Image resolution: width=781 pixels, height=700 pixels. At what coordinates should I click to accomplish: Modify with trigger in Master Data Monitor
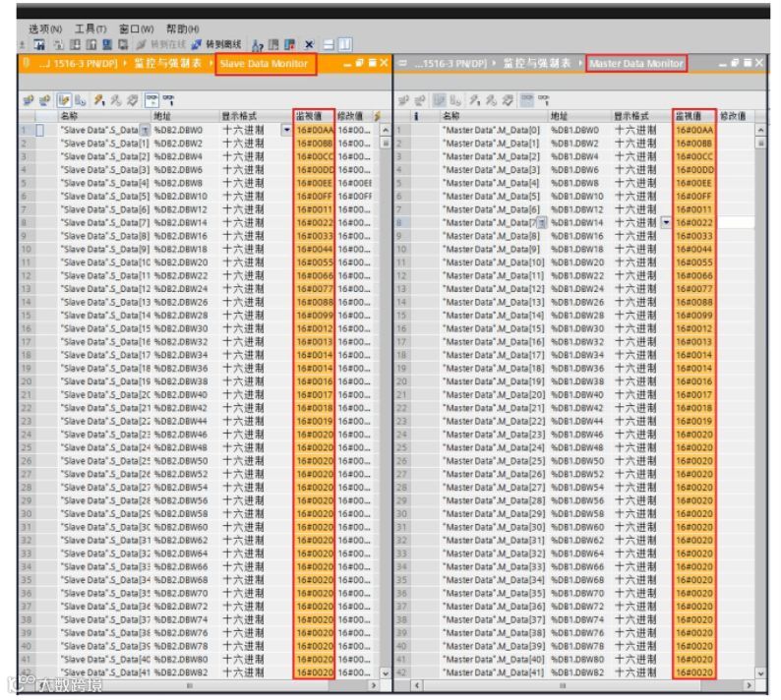tap(491, 100)
